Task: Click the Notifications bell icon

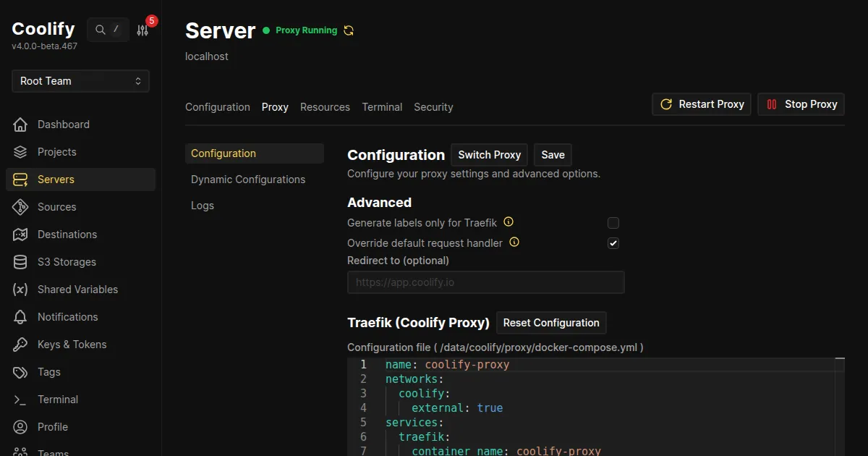Action: coord(20,317)
